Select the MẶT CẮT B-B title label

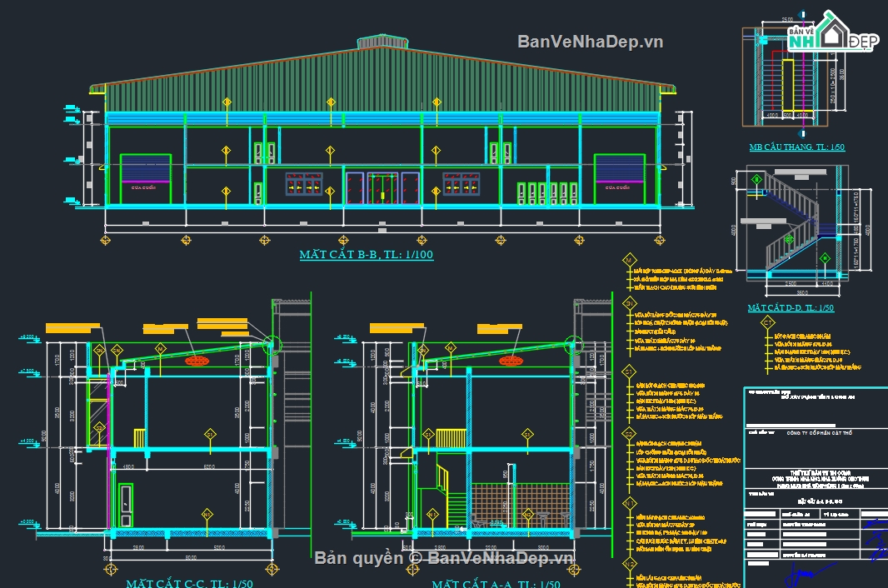tap(367, 255)
